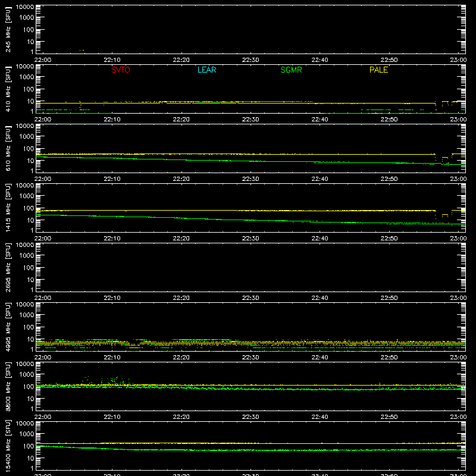Select the 2695 MHz [SFU] axis title
This screenshot has height=476, width=476.
click(x=8, y=267)
